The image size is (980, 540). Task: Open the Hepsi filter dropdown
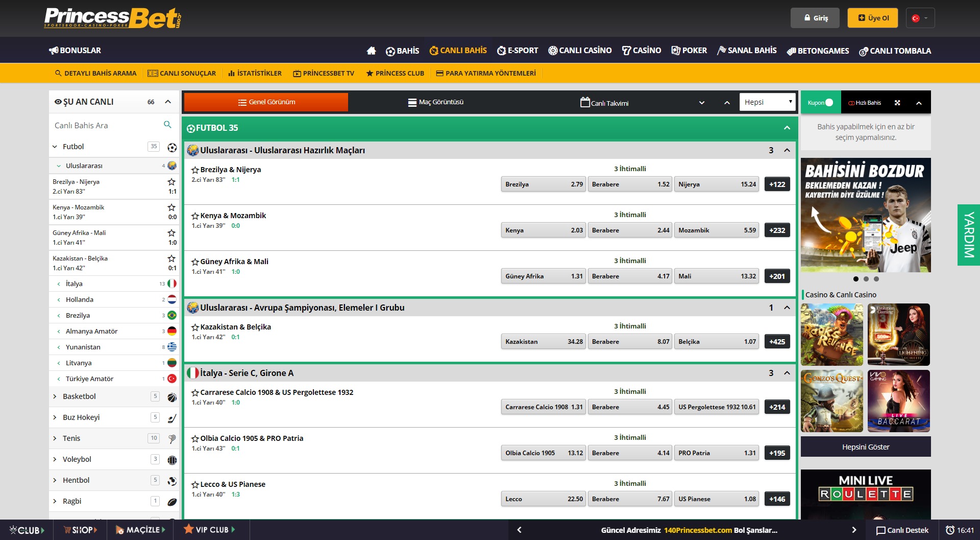click(x=768, y=102)
